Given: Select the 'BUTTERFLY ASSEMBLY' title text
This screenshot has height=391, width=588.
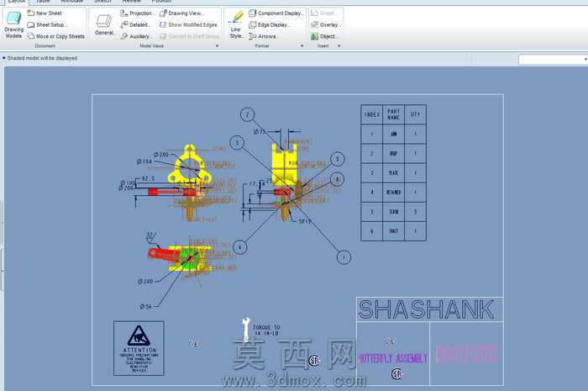Looking at the screenshot, I should click(392, 358).
